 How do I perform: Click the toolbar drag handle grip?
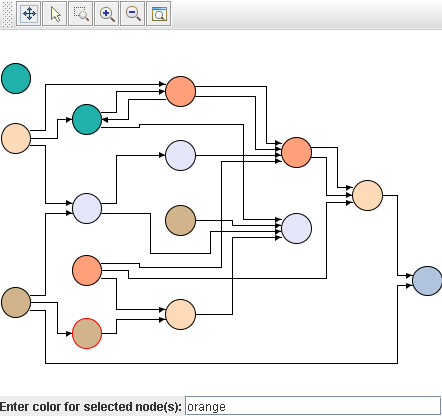point(7,14)
